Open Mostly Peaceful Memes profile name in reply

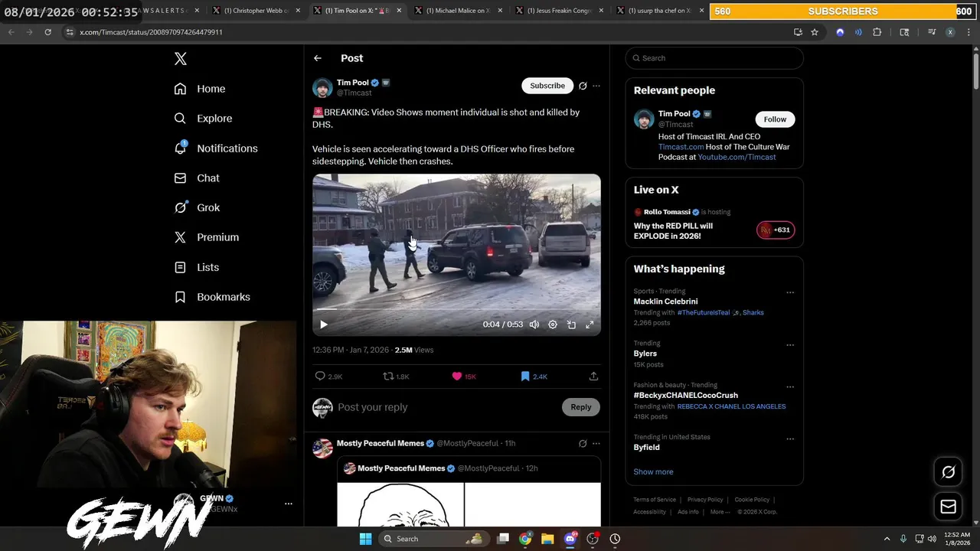tap(381, 443)
